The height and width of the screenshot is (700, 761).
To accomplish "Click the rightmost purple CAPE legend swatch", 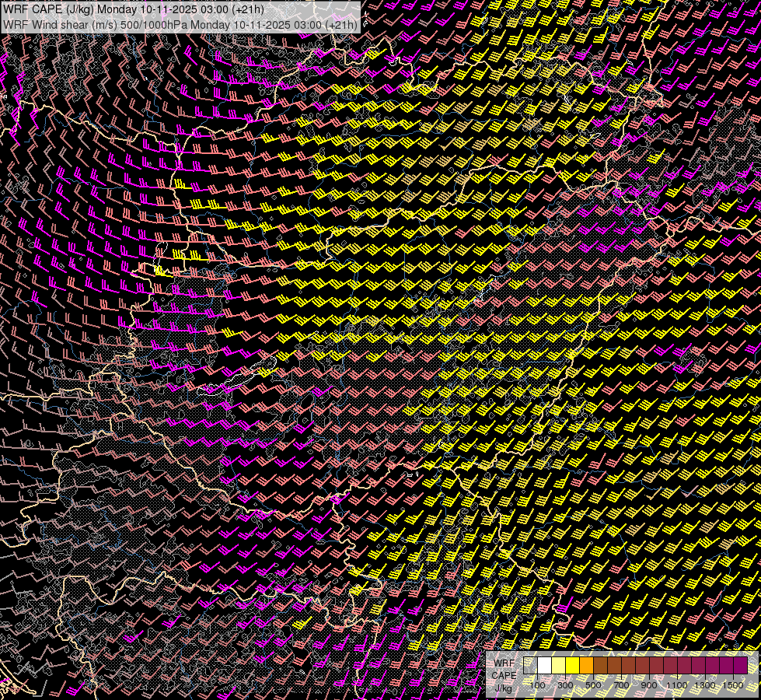I will coord(739,665).
